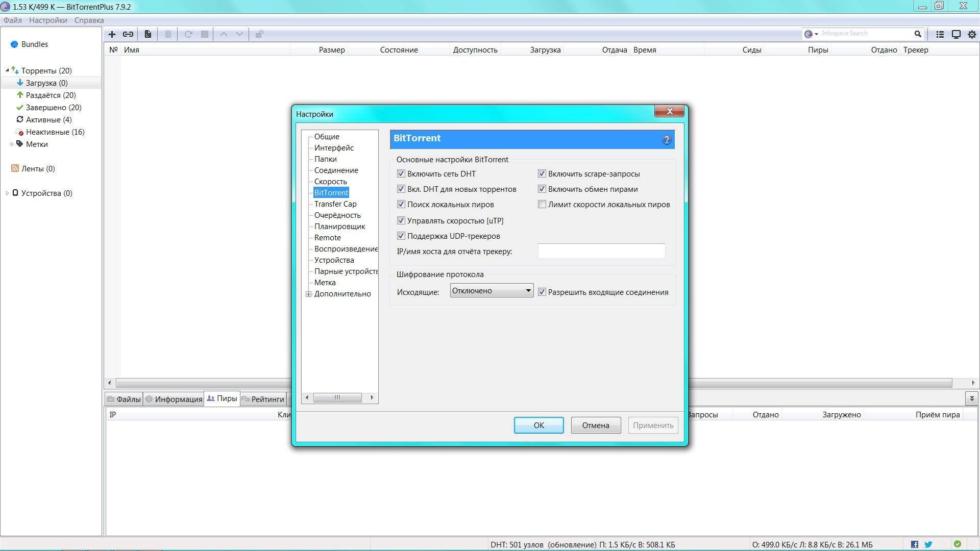Screen dimensions: 980x551
Task: Enable Лимит скорости локальных пиров checkbox
Action: point(542,204)
